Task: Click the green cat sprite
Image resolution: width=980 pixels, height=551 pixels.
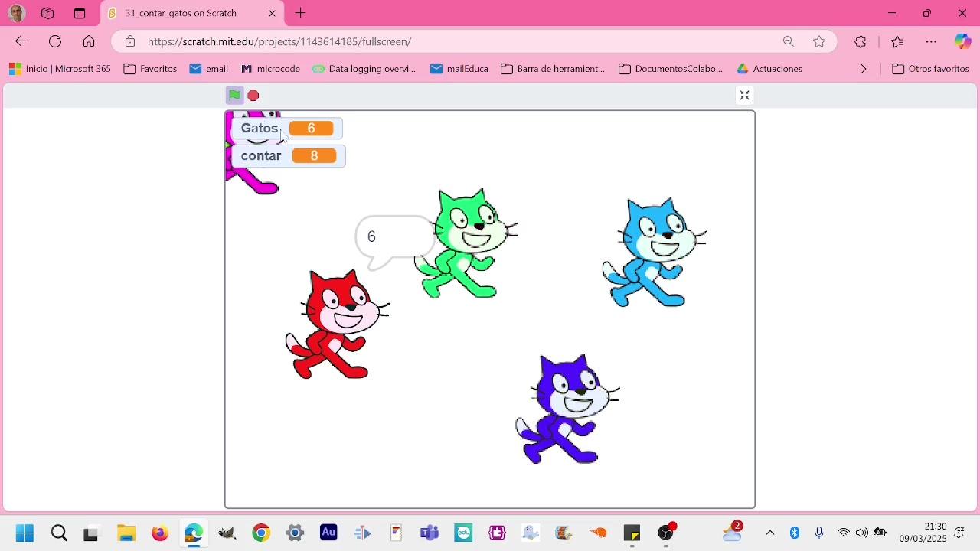Action: click(466, 243)
